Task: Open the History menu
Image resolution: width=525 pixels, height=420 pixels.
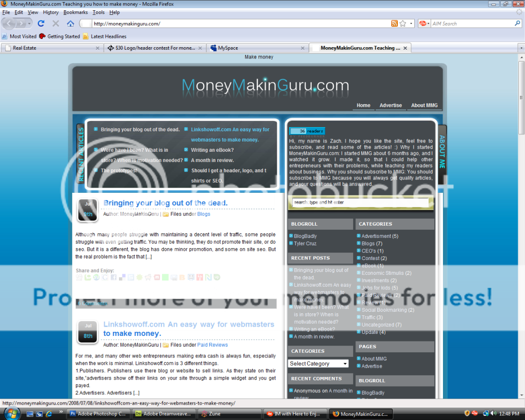Action: [x=51, y=12]
